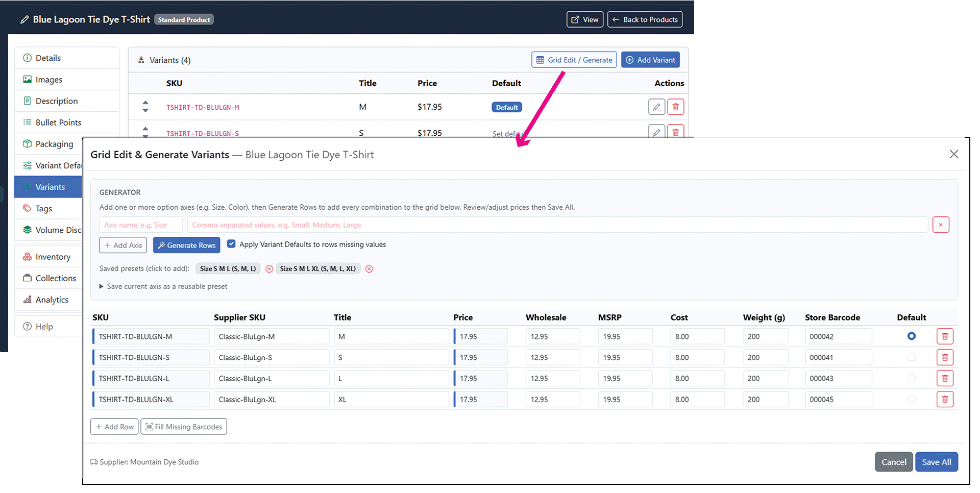Set TSHIRT-TD-BLULGN-L as default radio
The image size is (980, 493).
pos(912,378)
